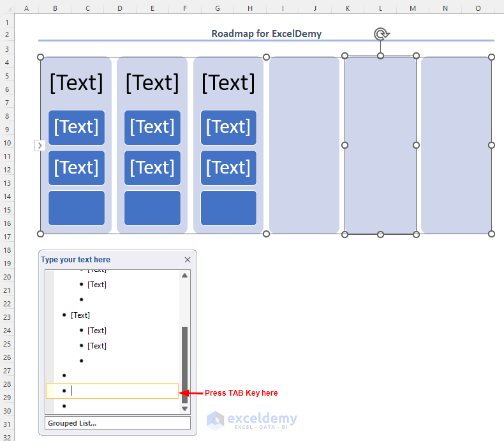
Task: Select first column's upper blue [Text] box
Action: 77,127
